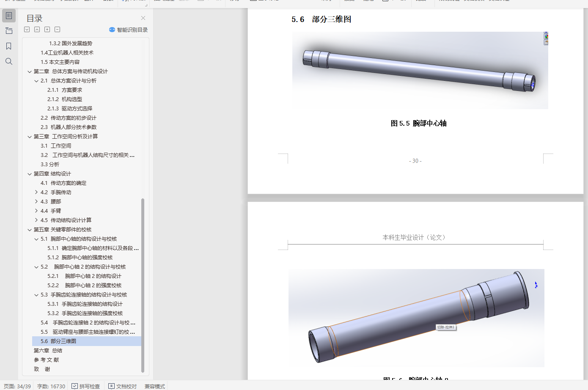Click the collapse-all up-arrow box icon
Image resolution: width=588 pixels, height=390 pixels.
(37, 30)
